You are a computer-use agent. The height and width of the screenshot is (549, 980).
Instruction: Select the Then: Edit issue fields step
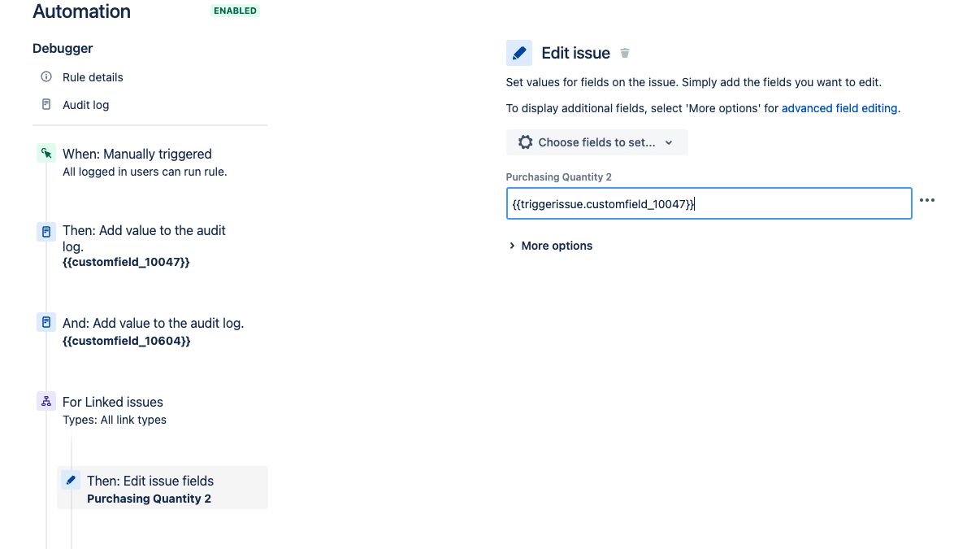150,480
